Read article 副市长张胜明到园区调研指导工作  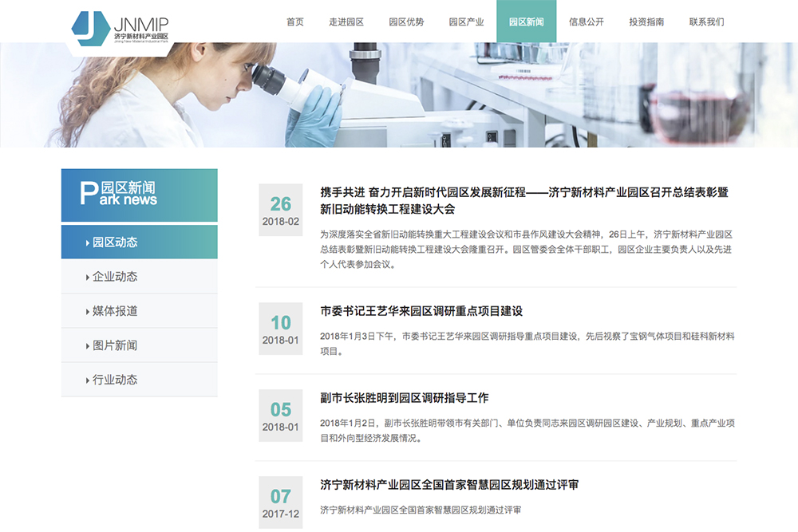click(404, 398)
